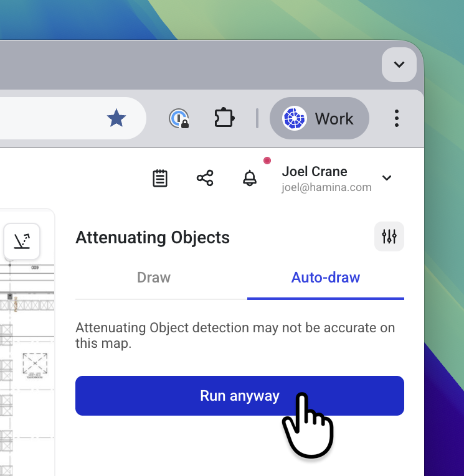Open the Work profile switcher
The width and height of the screenshot is (464, 476).
pos(319,118)
